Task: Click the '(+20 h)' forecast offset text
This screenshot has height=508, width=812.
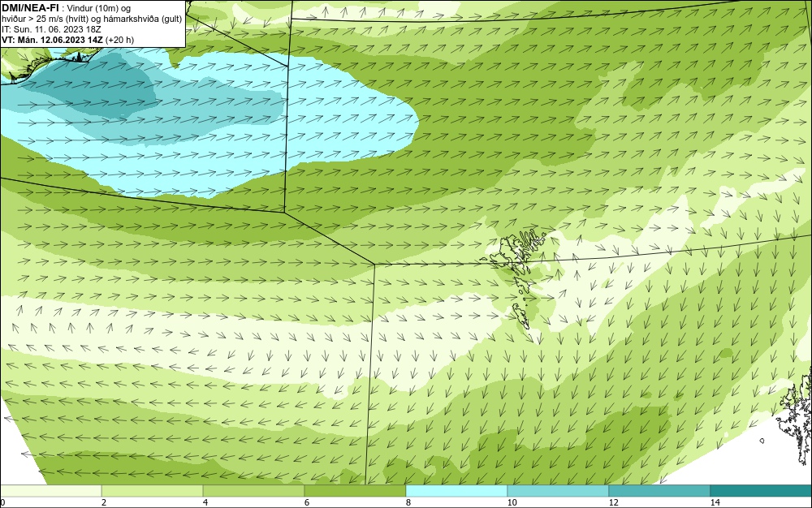Action: pyautogui.click(x=119, y=40)
